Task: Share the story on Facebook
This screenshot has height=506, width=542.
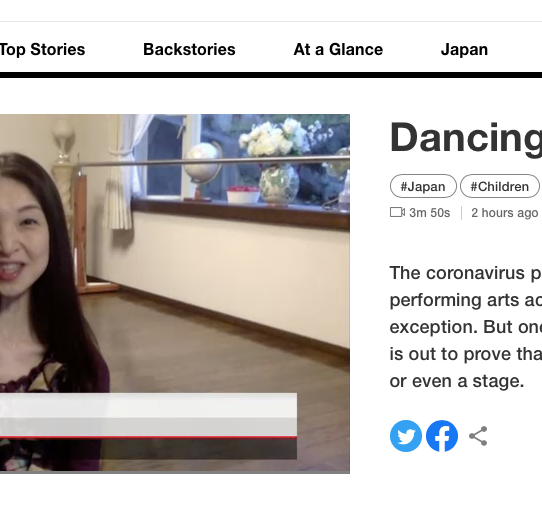Action: tap(442, 436)
